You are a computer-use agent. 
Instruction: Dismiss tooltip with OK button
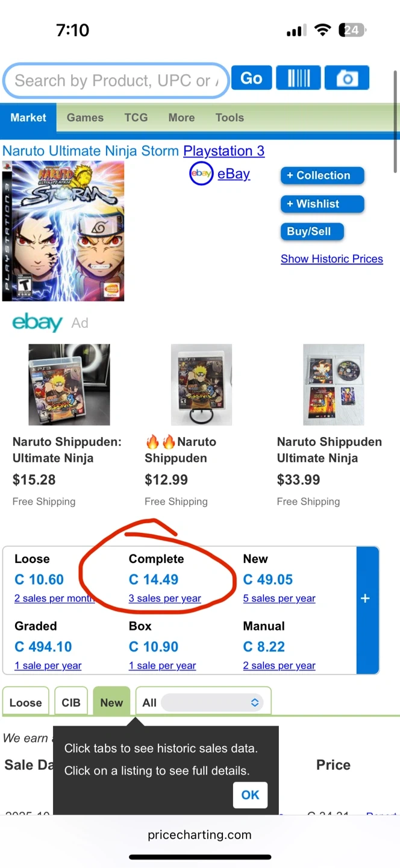250,795
